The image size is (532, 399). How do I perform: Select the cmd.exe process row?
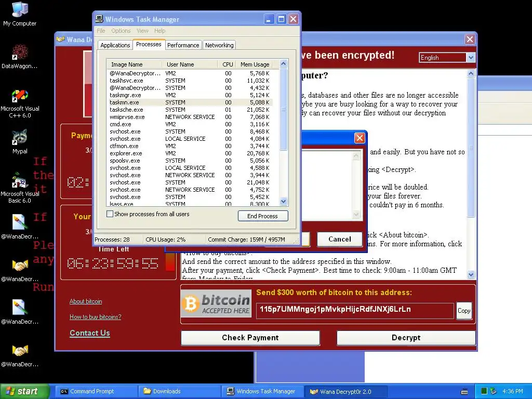(x=190, y=124)
